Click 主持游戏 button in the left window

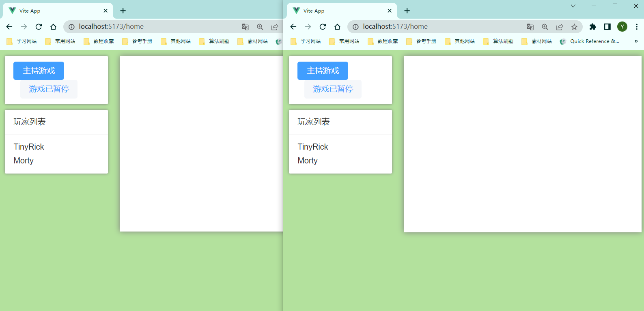pos(39,71)
